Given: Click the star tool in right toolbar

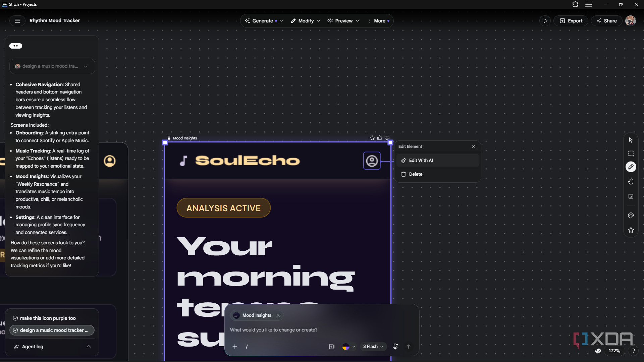Looking at the screenshot, I should pos(631,230).
